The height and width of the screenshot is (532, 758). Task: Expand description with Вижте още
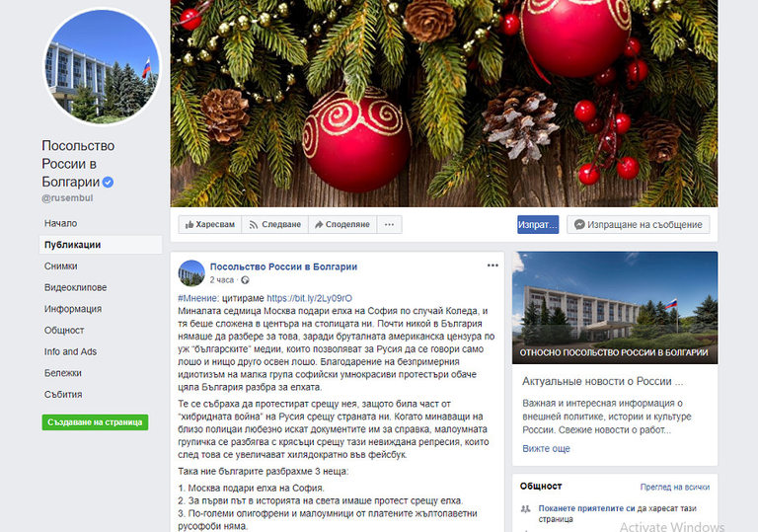point(546,448)
